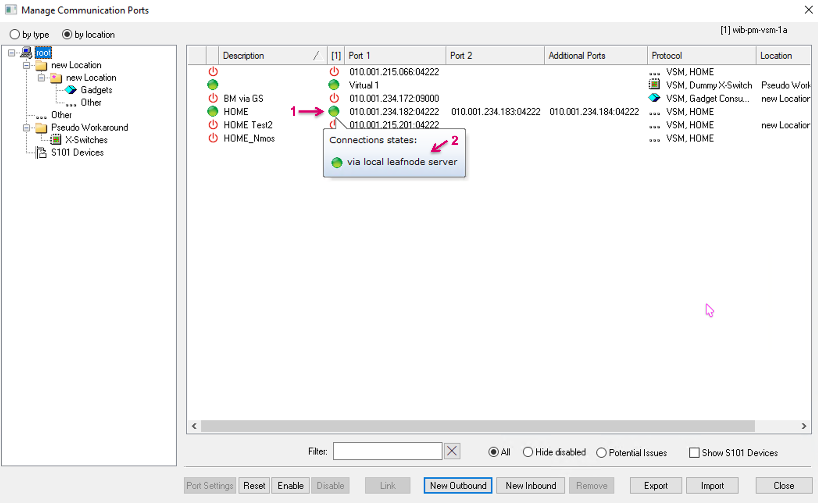Click Dummy X-Switch protocol chip icon

[x=654, y=85]
